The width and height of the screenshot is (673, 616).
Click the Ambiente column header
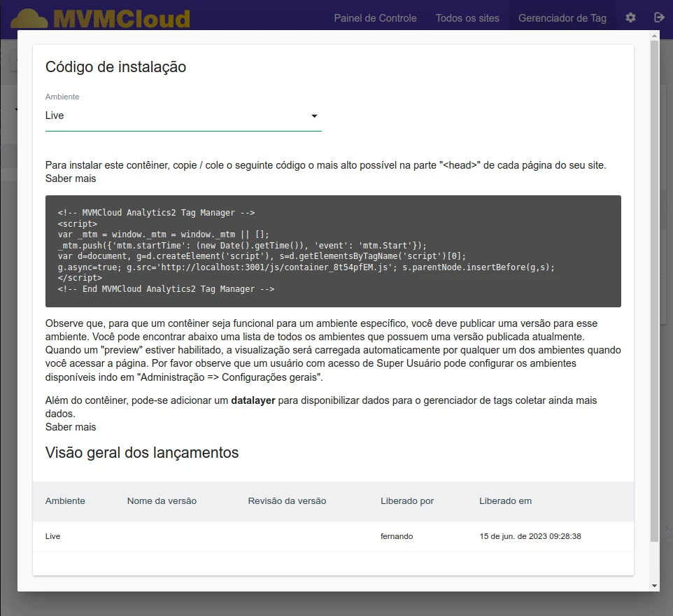pos(65,501)
